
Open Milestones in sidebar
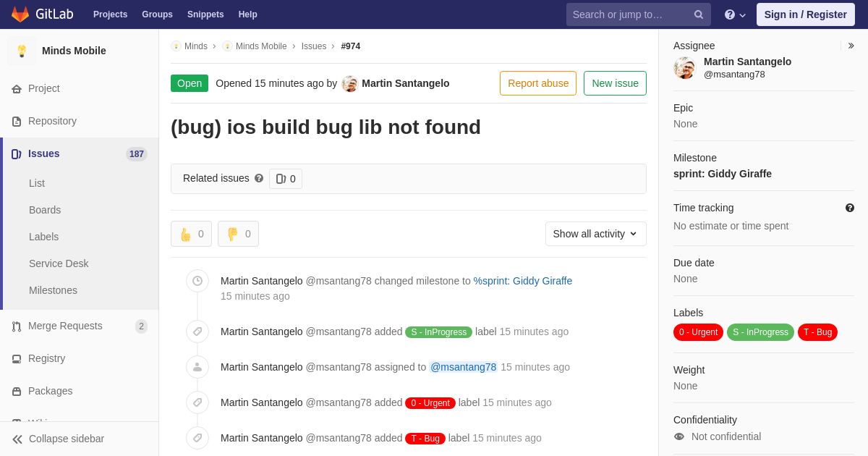[x=53, y=290]
